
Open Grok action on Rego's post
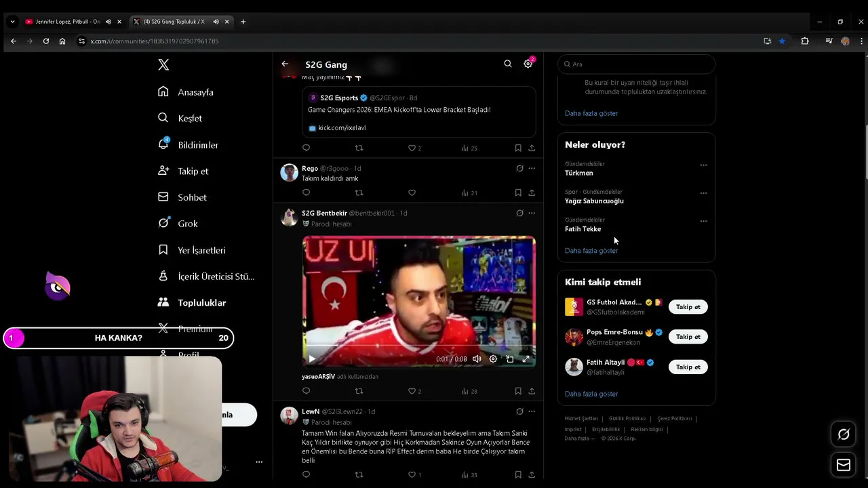coord(519,168)
